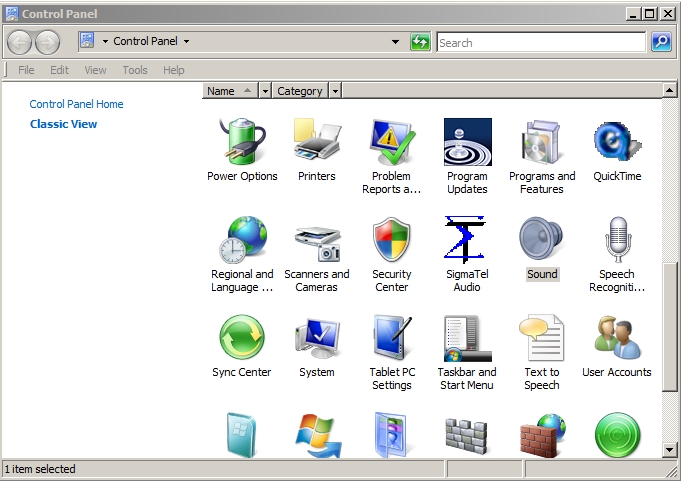The width and height of the screenshot is (681, 481).
Task: Click the '1 item selected' status text
Action: pyautogui.click(x=40, y=469)
